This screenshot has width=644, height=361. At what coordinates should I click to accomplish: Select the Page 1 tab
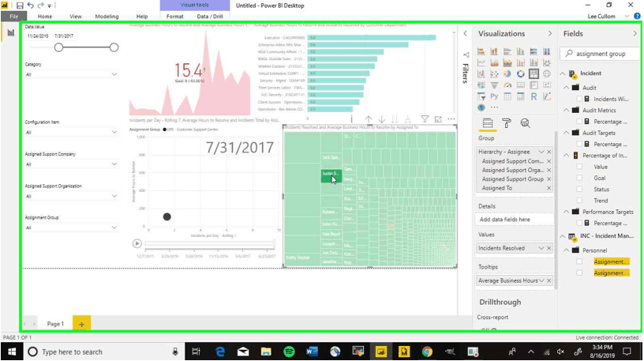(55, 324)
